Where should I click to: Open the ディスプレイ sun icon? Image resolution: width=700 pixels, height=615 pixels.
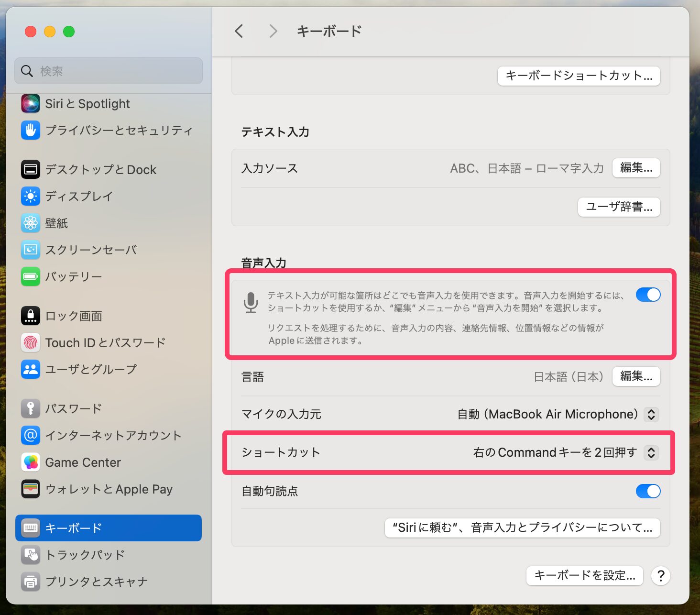point(31,197)
